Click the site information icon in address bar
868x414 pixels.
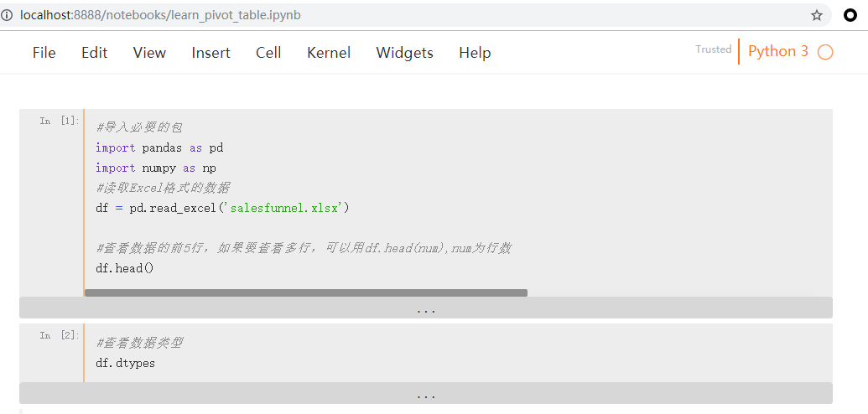[x=7, y=15]
